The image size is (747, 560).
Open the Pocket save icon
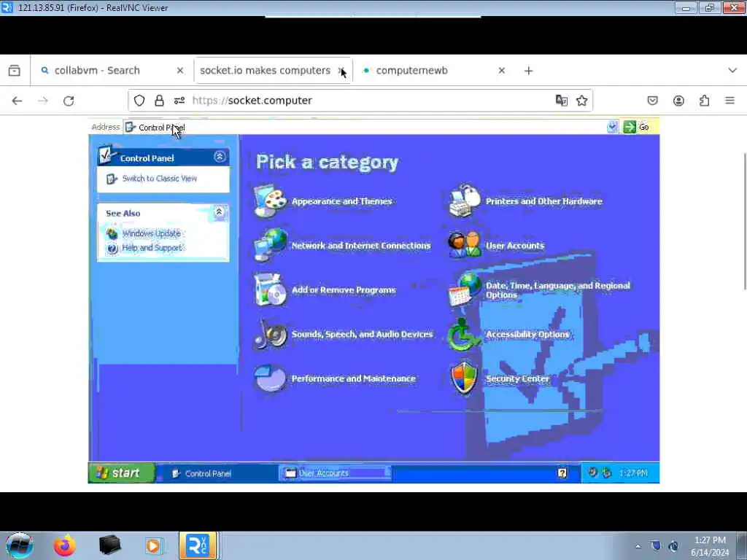pos(653,101)
